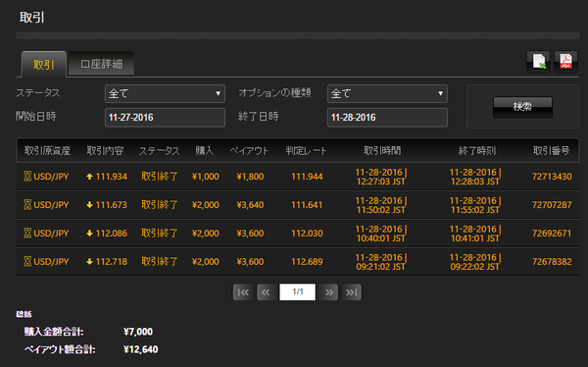Go to the next page
The image size is (588, 367).
click(328, 292)
